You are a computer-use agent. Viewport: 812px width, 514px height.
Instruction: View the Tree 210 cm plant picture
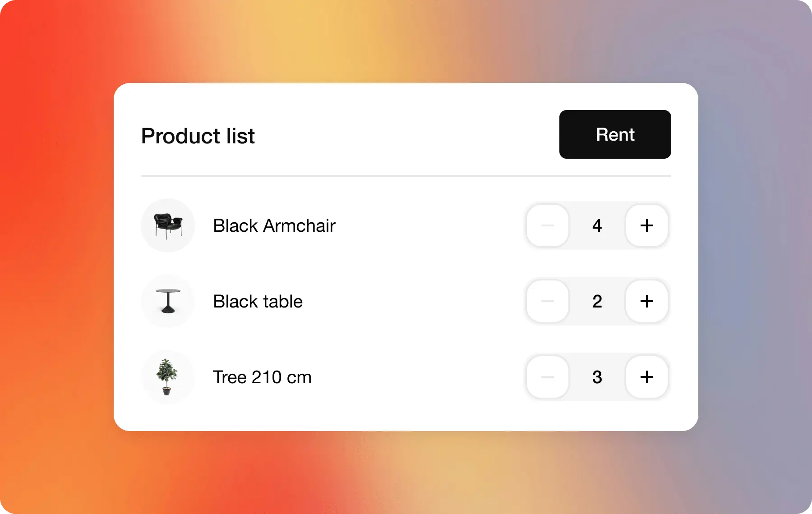click(x=168, y=377)
